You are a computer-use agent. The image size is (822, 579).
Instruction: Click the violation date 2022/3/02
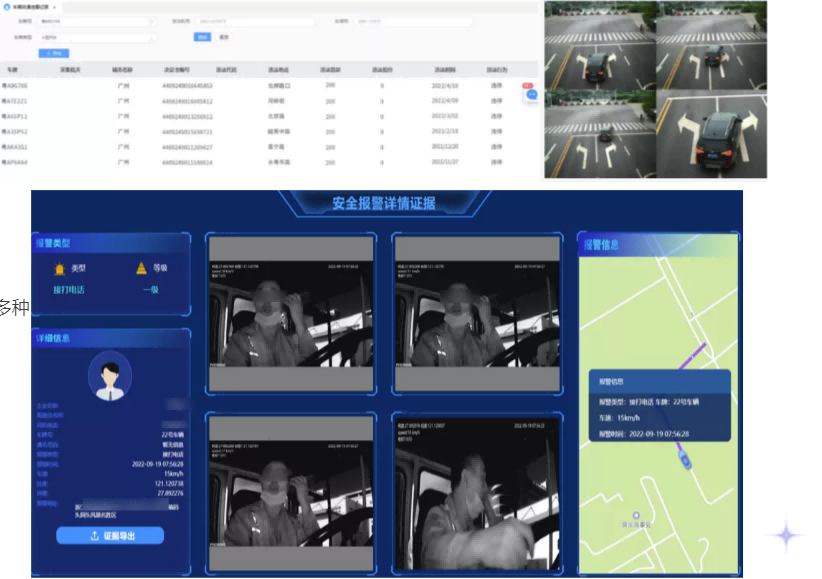[x=445, y=116]
